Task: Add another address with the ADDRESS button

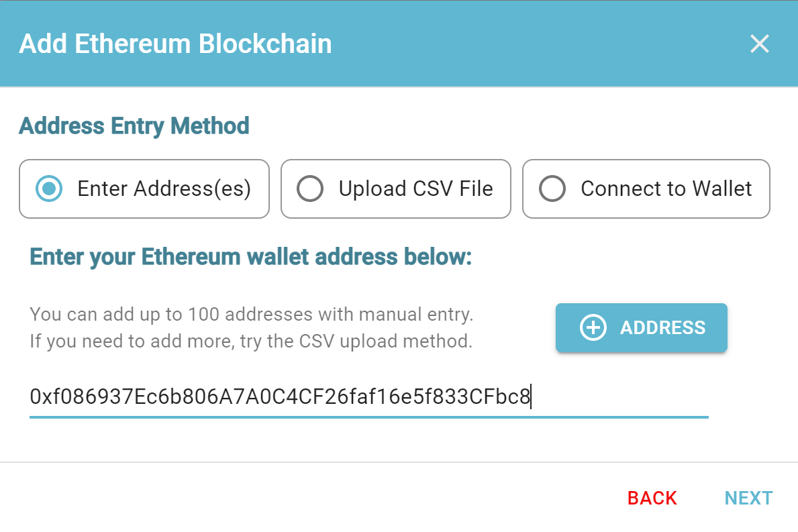Action: point(641,327)
